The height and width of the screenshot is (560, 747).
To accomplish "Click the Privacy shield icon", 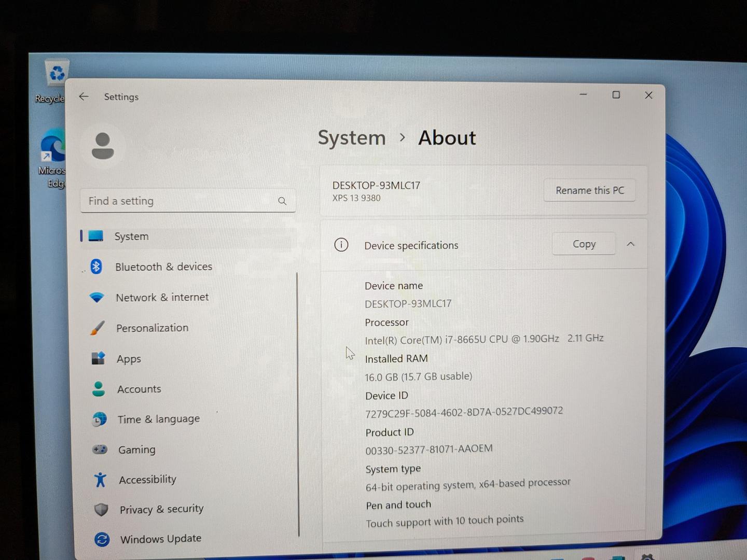I will point(101,510).
